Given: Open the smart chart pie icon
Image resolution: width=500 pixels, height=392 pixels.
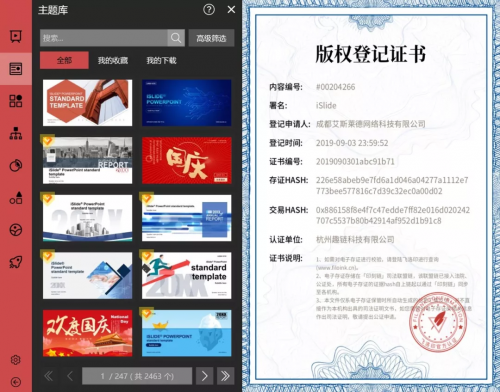Looking at the screenshot, I should click(16, 165).
